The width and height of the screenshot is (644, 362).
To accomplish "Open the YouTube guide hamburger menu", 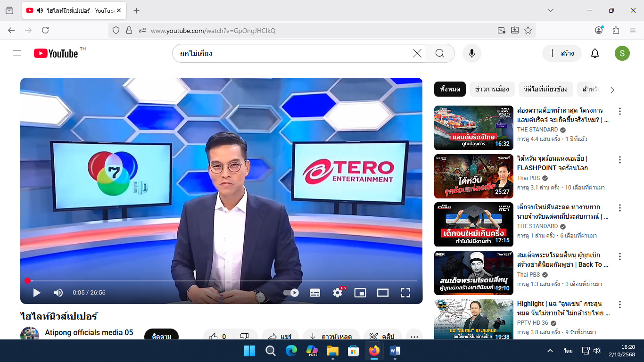I will click(17, 53).
